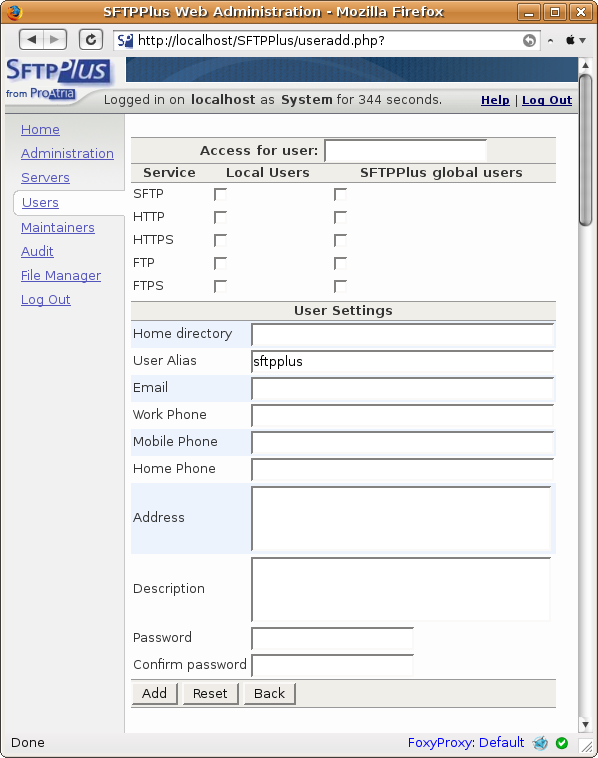Click Log Out link in header

(x=547, y=100)
